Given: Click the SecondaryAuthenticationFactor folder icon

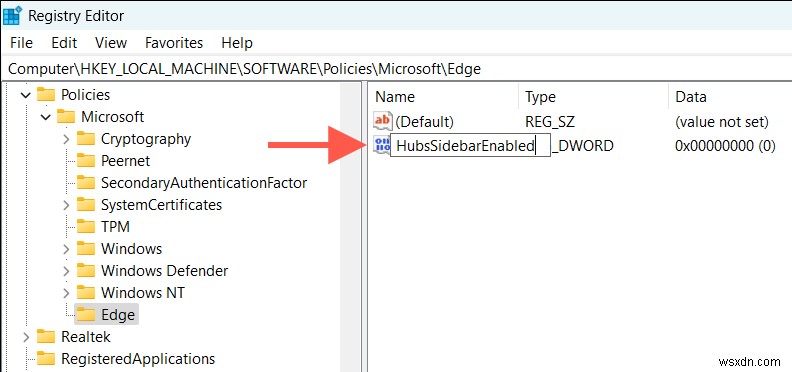Looking at the screenshot, I should coord(86,182).
